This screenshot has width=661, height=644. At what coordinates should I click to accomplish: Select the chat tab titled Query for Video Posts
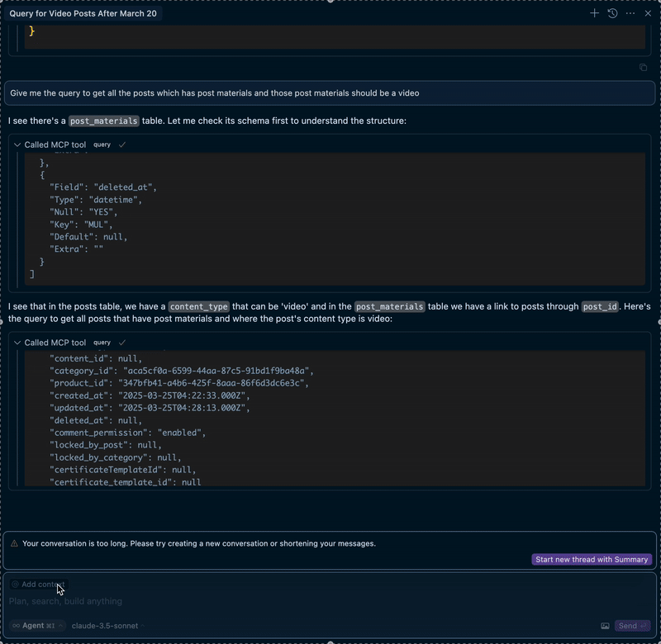point(85,14)
